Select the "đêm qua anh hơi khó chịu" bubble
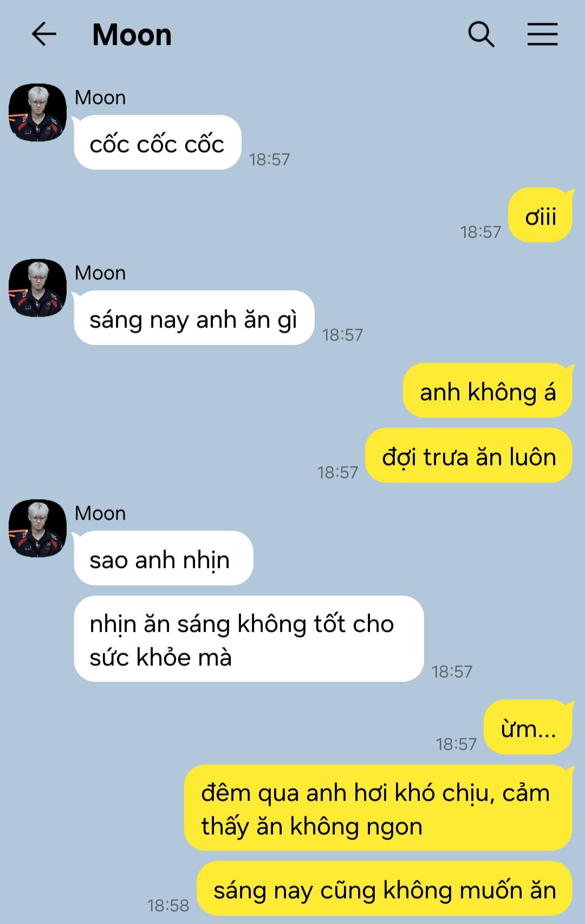Screen dimensions: 585x924 [x=378, y=808]
